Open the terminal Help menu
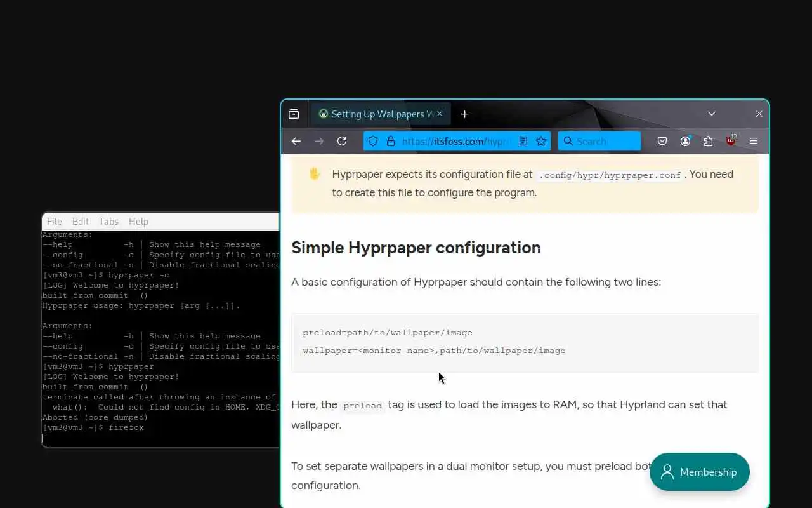Screen dimensions: 812x508 tap(138, 222)
